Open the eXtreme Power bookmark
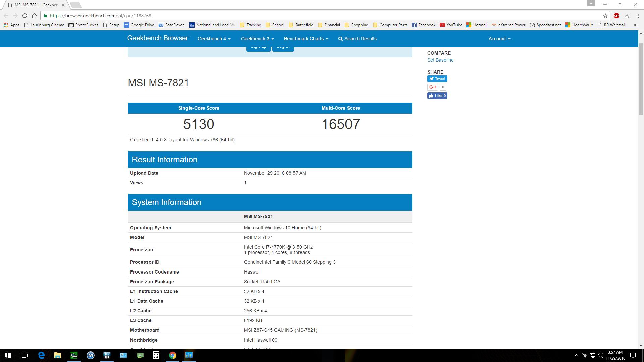Viewport: 644px width, 362px height. click(x=508, y=25)
